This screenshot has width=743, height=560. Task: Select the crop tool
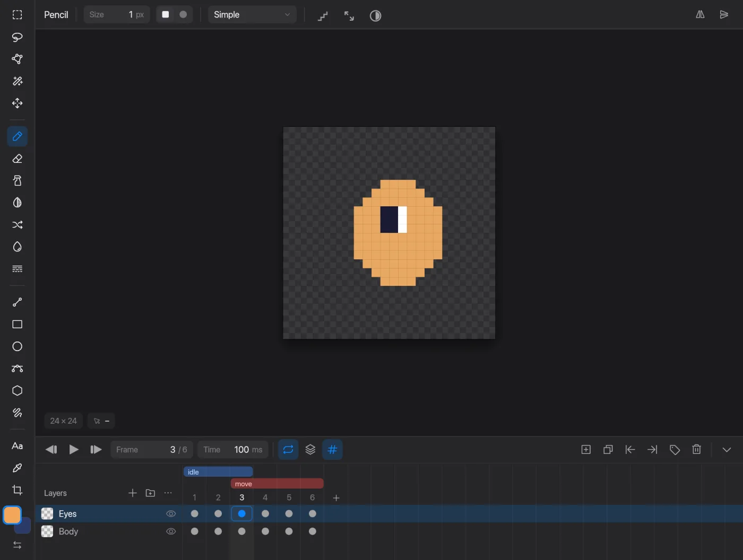17,490
